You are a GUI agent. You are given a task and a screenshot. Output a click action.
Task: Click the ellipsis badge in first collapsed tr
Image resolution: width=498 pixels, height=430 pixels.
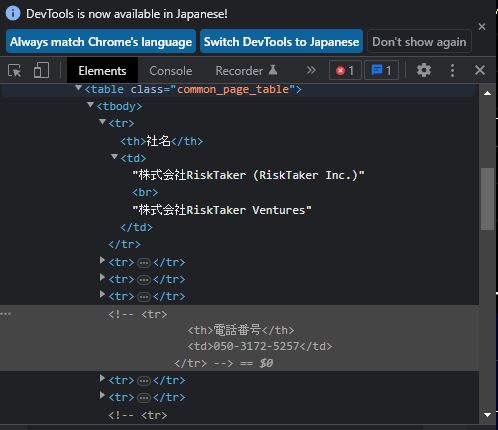click(x=144, y=263)
